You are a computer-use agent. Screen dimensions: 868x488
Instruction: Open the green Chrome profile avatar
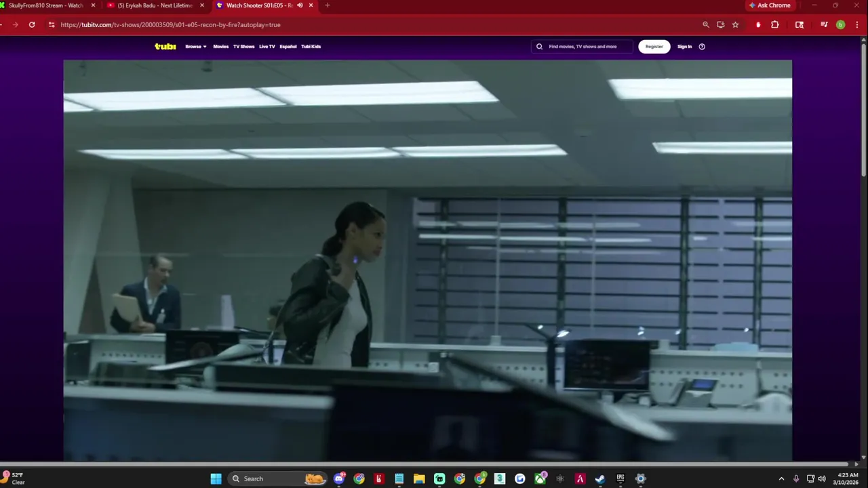tap(841, 24)
